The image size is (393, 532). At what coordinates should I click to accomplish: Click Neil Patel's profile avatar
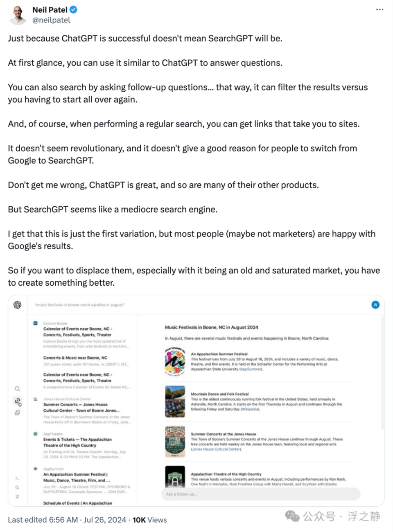click(17, 15)
